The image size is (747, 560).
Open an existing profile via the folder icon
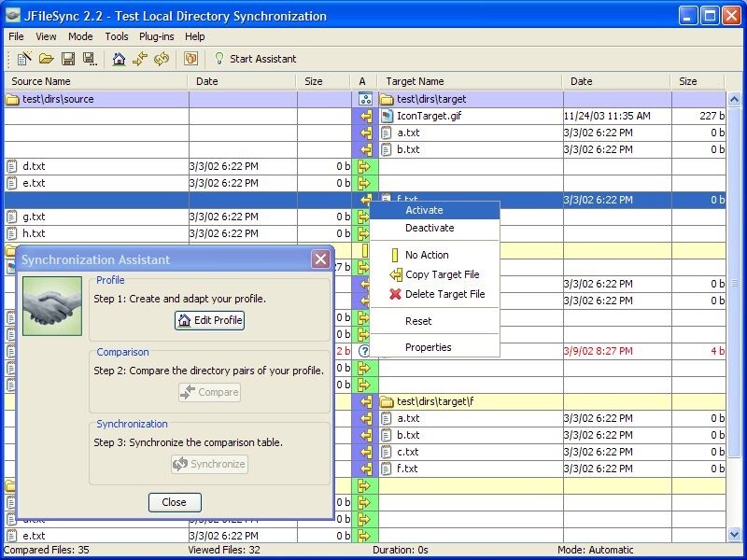47,58
